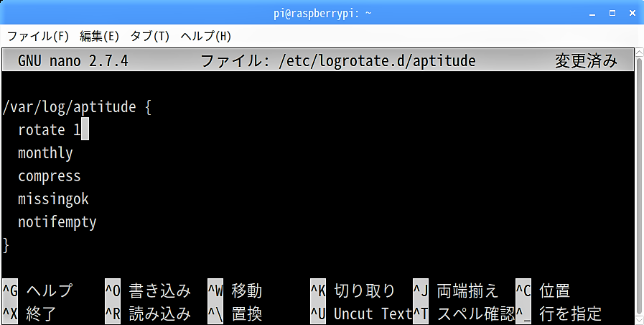
Task: Click the ^W 移動 shortcut
Action: coord(235,291)
